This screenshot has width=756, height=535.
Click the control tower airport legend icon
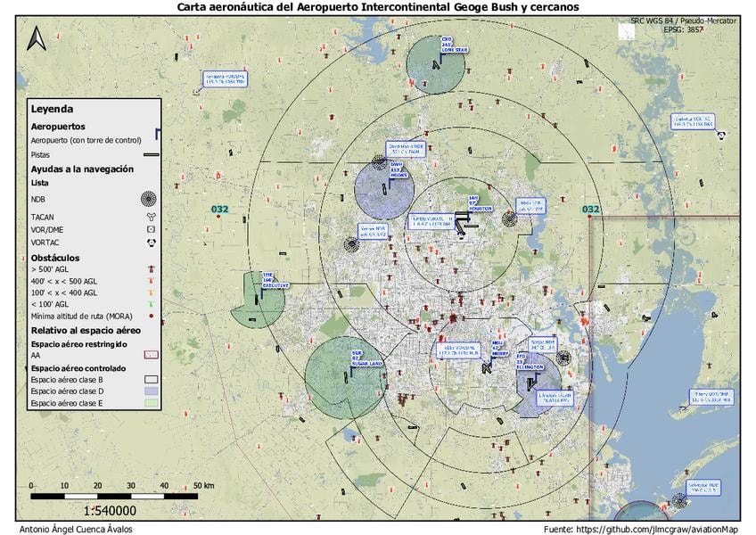pos(157,136)
